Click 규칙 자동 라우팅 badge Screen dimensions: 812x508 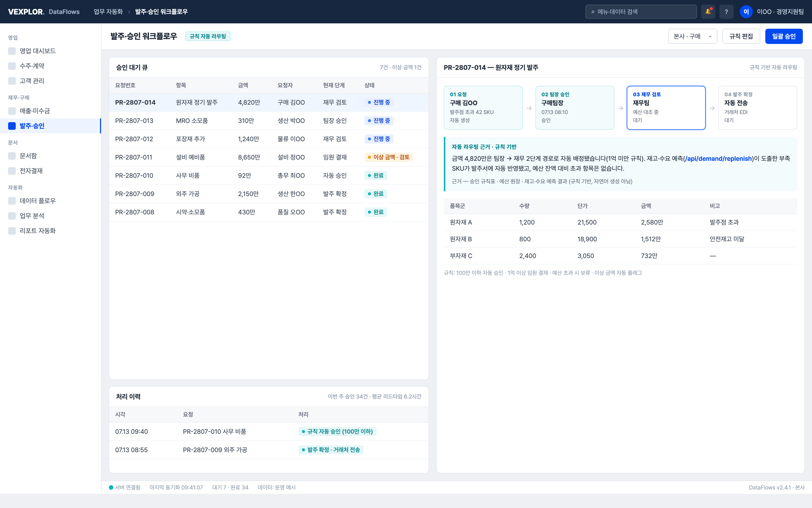pyautogui.click(x=208, y=36)
